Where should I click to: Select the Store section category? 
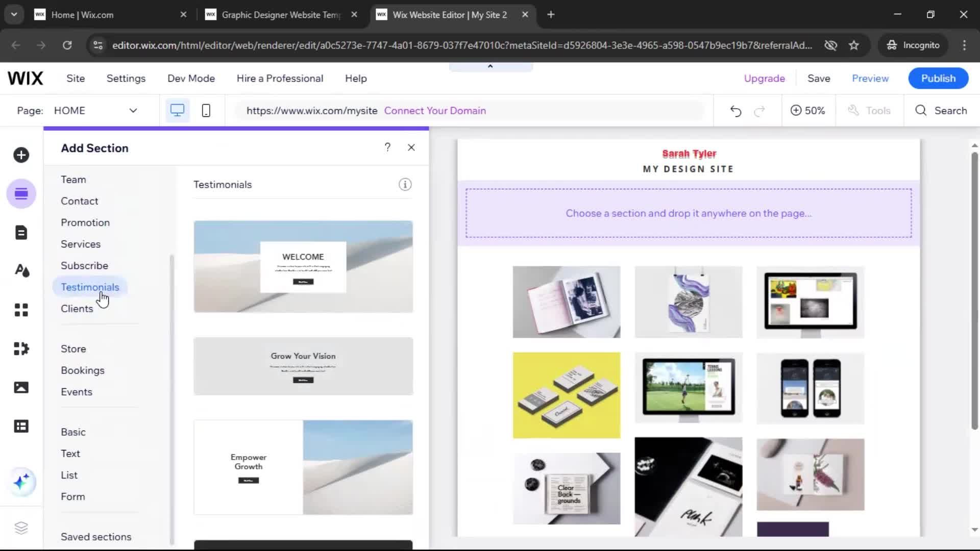coord(73,349)
